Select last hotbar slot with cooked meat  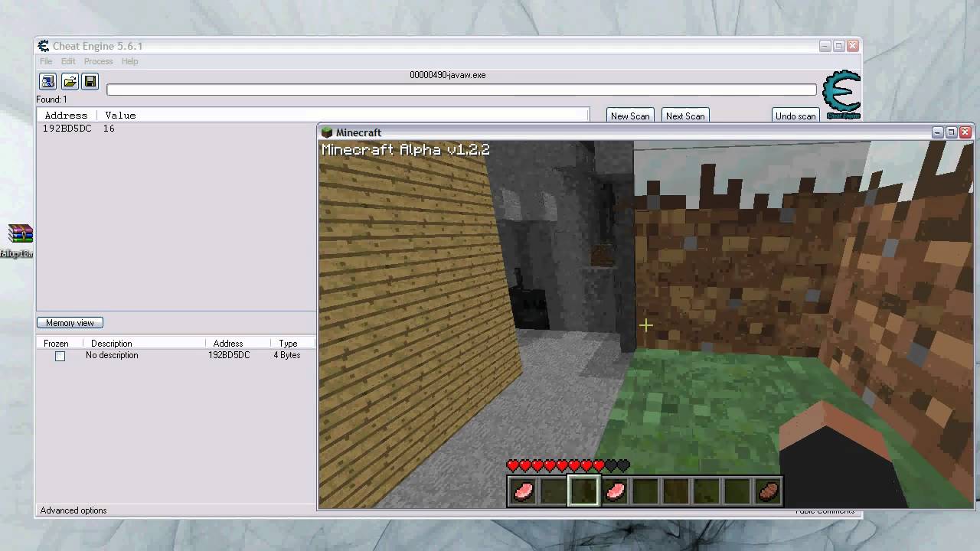tap(768, 491)
